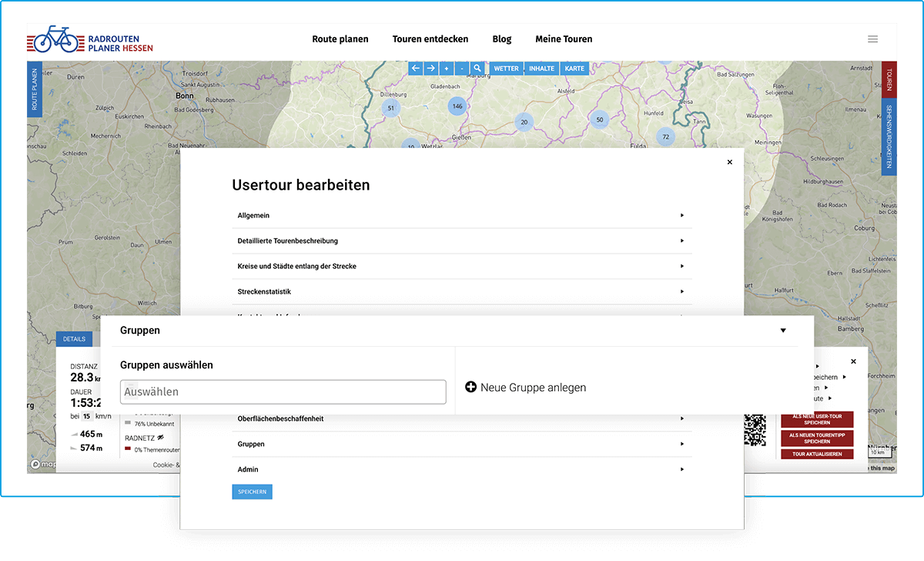Open the map cluster marker showing 146
Screen dimensions: 924x561
(457, 106)
